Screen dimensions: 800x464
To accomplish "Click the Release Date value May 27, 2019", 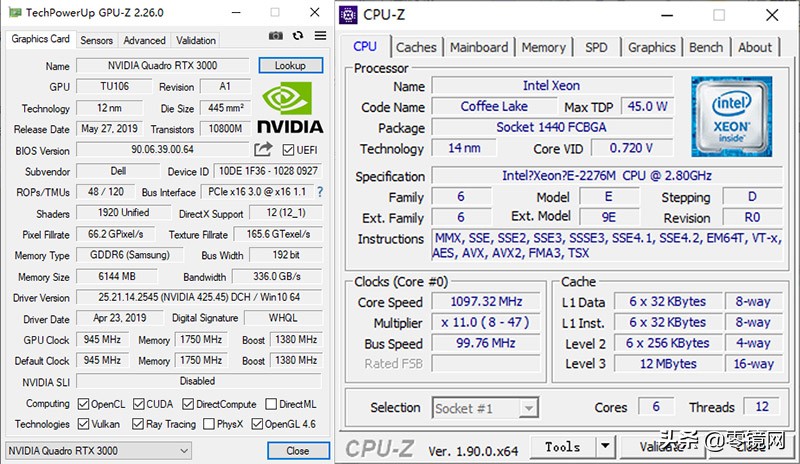I will click(x=109, y=129).
